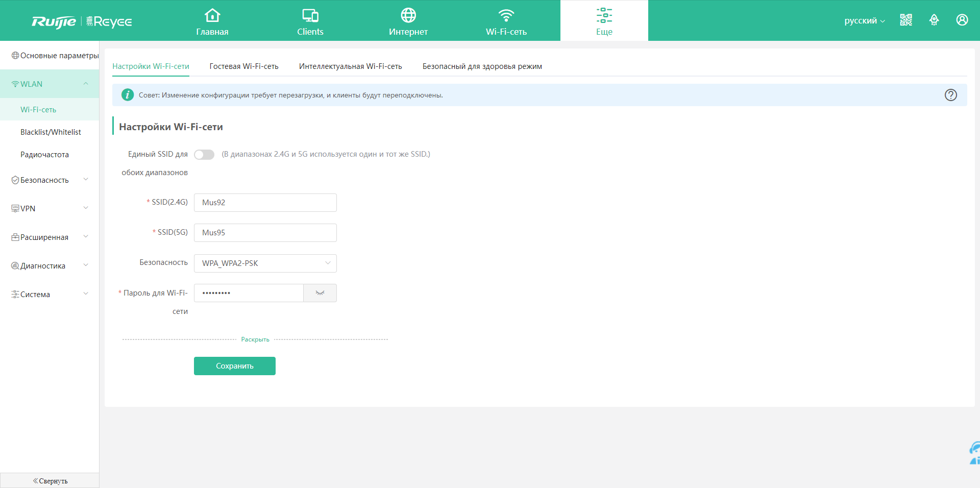980x488 pixels.
Task: Click the Расширенная toolbox icon
Action: coord(15,237)
